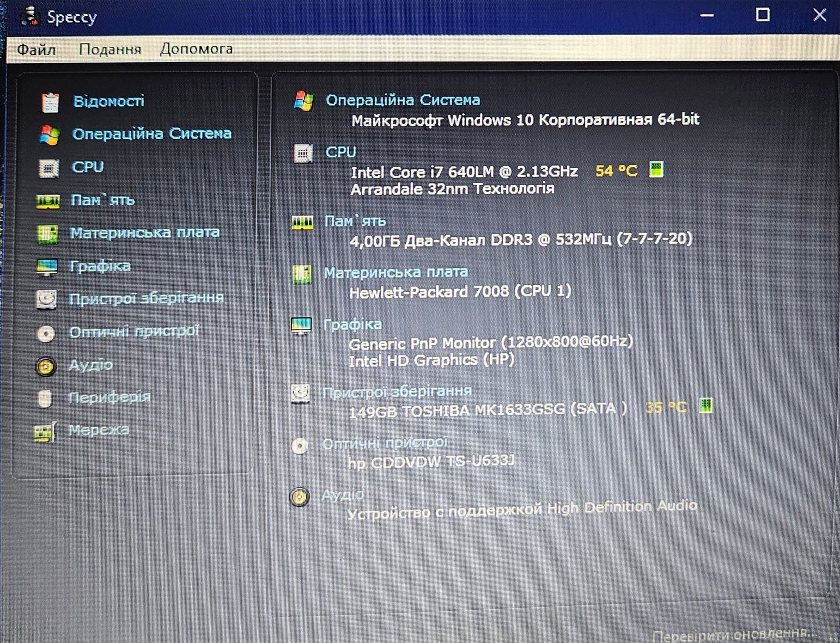Maximize the Speccy window
This screenshot has height=643, width=840.
point(763,15)
